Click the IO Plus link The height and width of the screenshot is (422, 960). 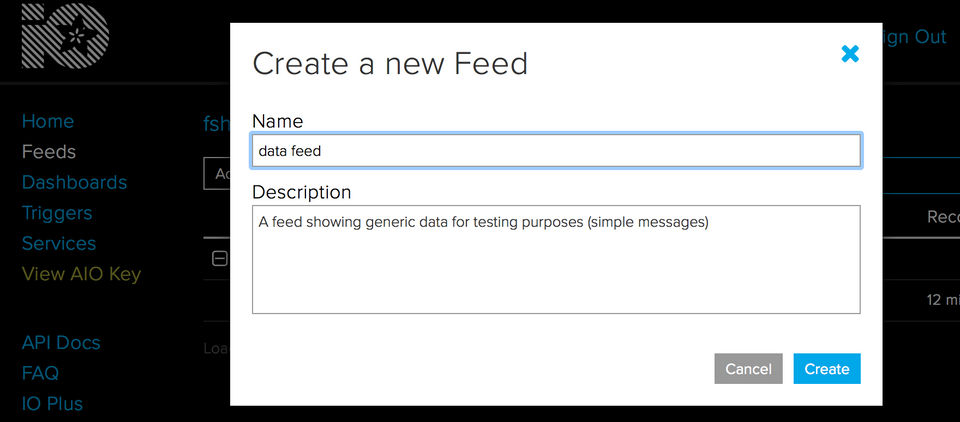pyautogui.click(x=52, y=404)
